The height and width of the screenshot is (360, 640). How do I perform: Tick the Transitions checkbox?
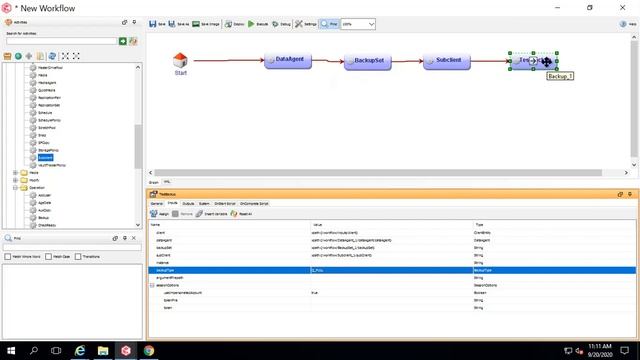78,257
